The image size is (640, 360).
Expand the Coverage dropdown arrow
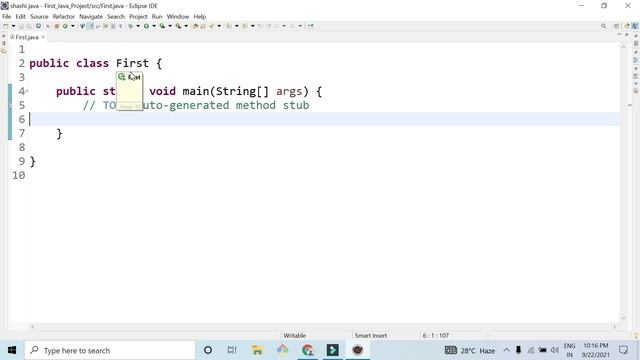(170, 26)
